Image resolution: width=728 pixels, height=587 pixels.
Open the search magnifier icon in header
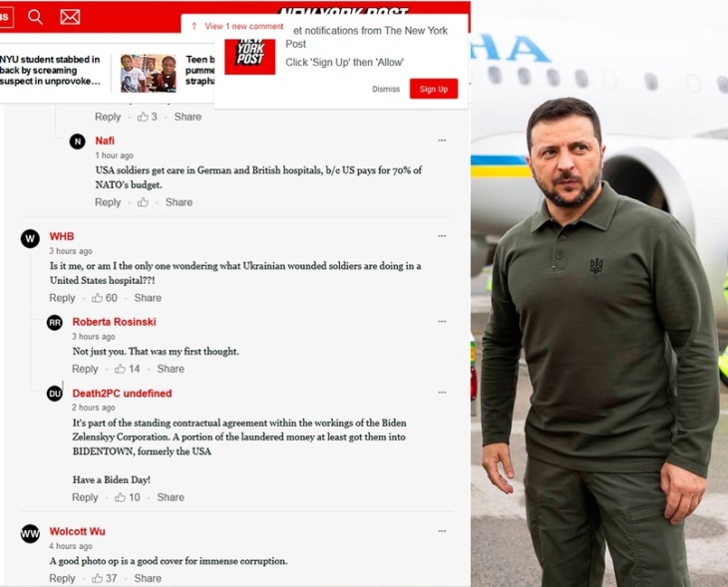point(35,17)
